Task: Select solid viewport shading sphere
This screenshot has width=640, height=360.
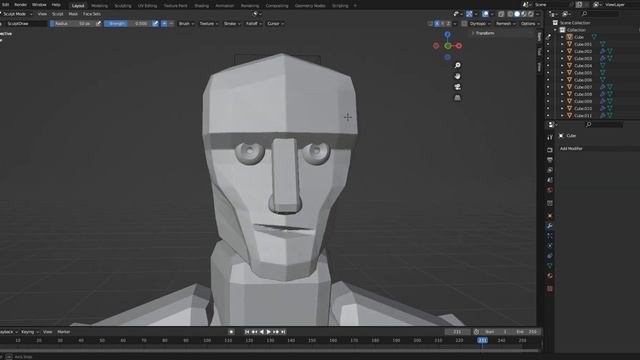Action: click(517, 14)
